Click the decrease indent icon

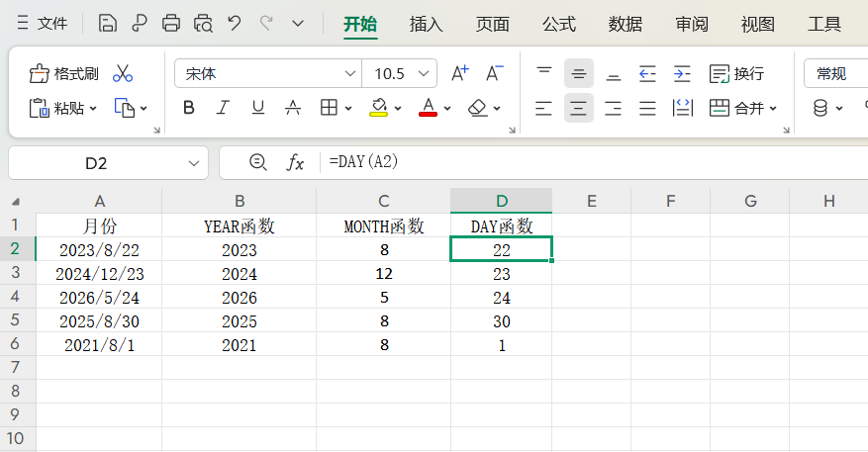(647, 73)
